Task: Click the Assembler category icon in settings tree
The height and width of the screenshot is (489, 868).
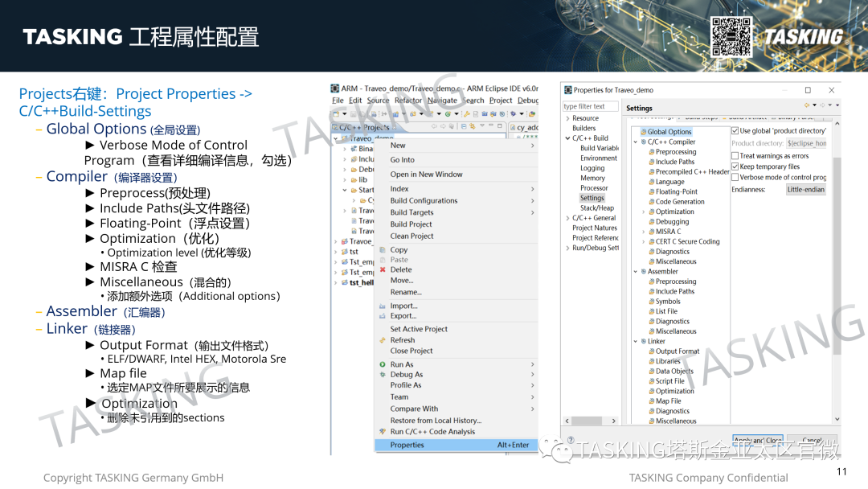Action: pos(644,271)
